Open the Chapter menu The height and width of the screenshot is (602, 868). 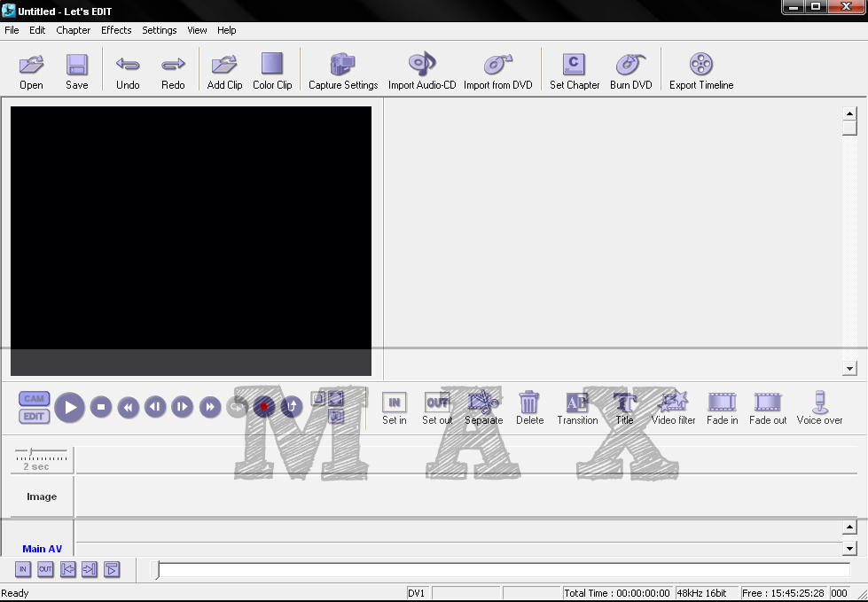(73, 30)
